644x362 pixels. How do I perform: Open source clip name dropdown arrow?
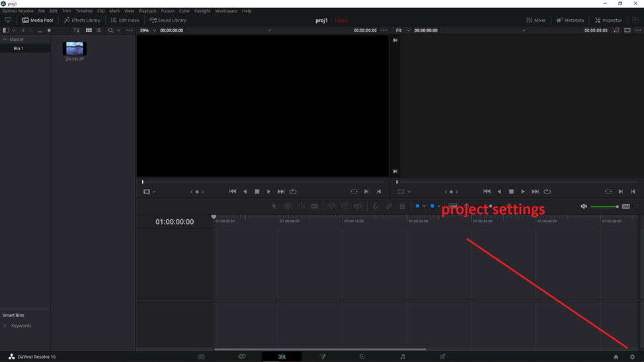269,30
